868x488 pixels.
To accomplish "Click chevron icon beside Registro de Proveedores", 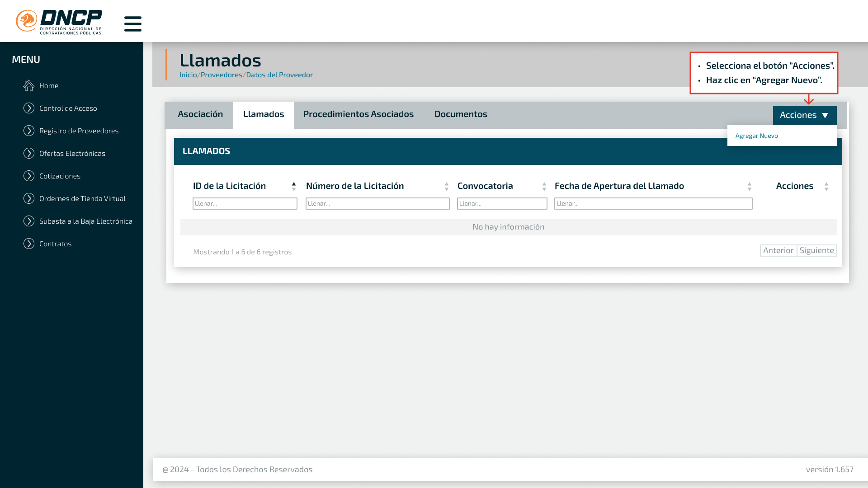I will coord(29,131).
